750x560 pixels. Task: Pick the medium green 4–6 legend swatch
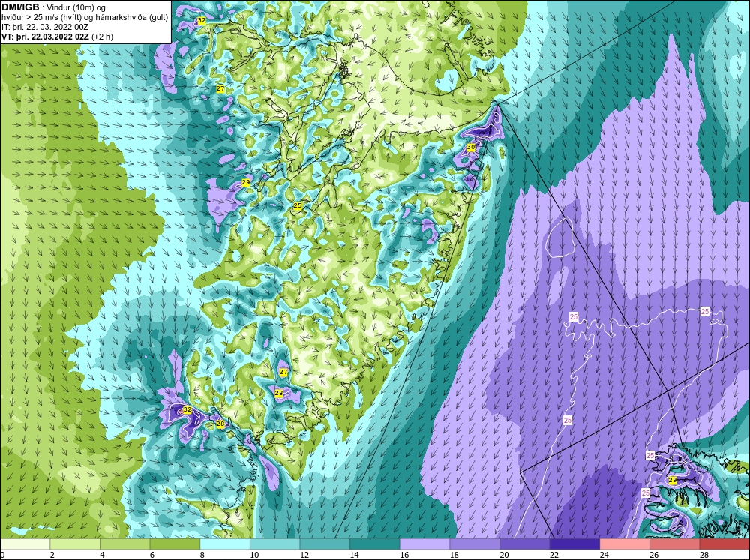click(x=124, y=544)
